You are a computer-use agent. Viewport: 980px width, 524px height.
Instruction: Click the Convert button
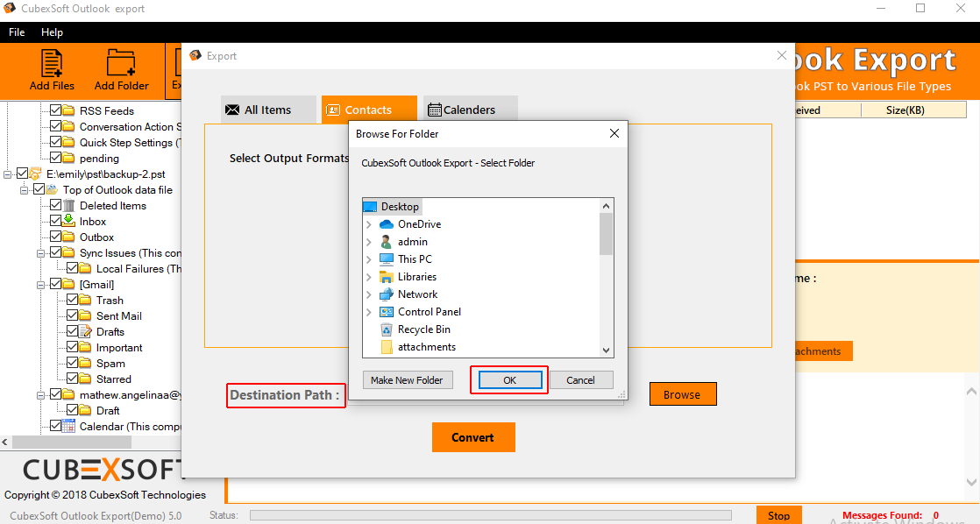click(x=472, y=437)
